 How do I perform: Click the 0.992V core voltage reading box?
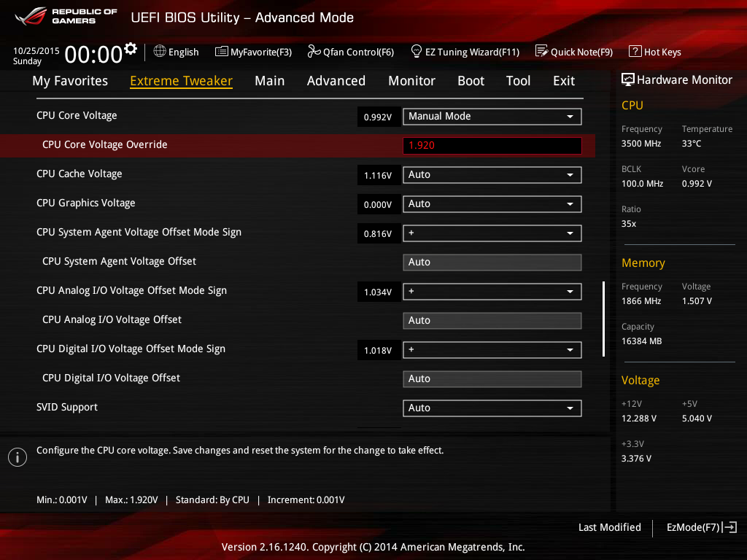(379, 117)
